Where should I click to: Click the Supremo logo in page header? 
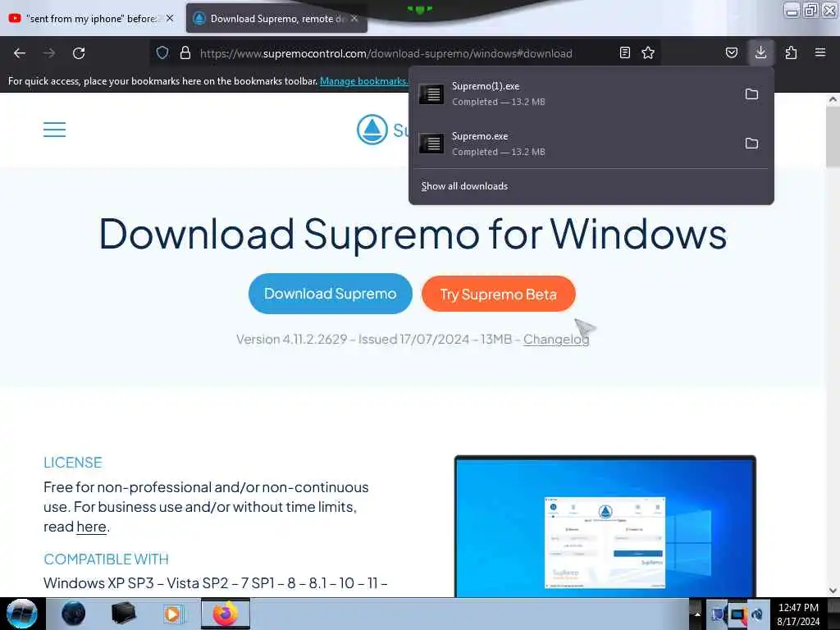click(x=382, y=130)
